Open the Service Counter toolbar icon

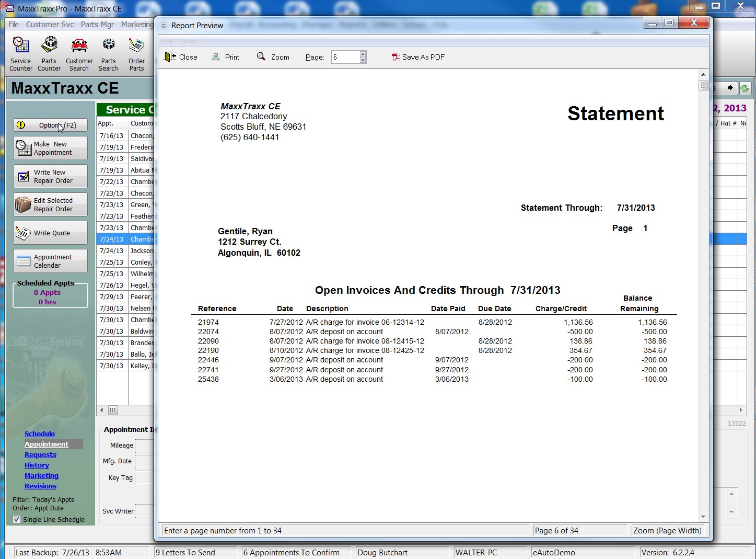(21, 54)
